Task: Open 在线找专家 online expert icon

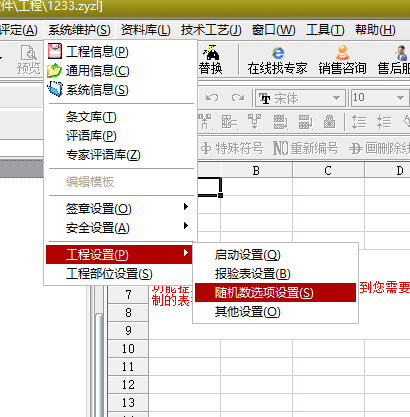Action: point(277,60)
